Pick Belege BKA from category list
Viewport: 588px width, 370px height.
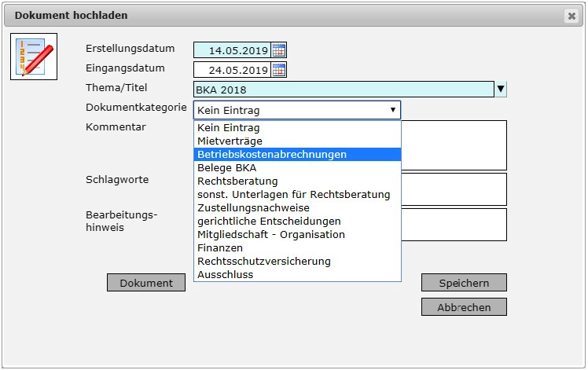pos(226,168)
